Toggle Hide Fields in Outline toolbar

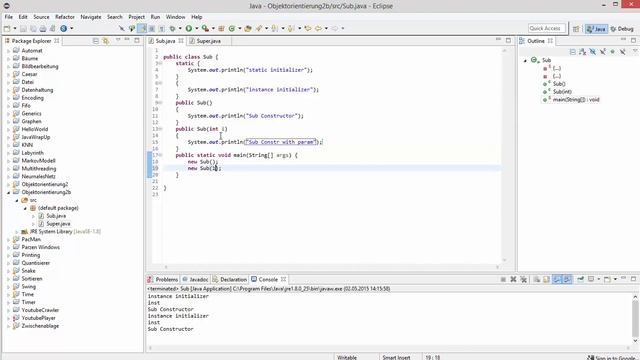pyautogui.click(x=593, y=51)
